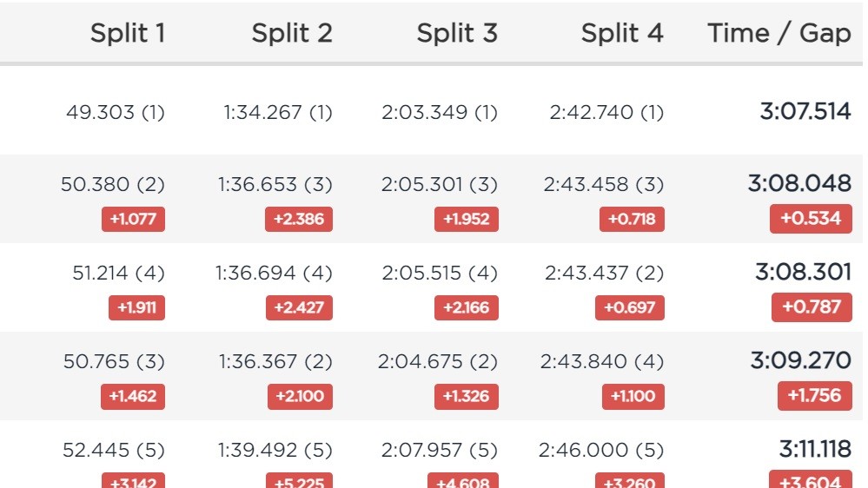Select the +0.787 gap badge

point(812,307)
